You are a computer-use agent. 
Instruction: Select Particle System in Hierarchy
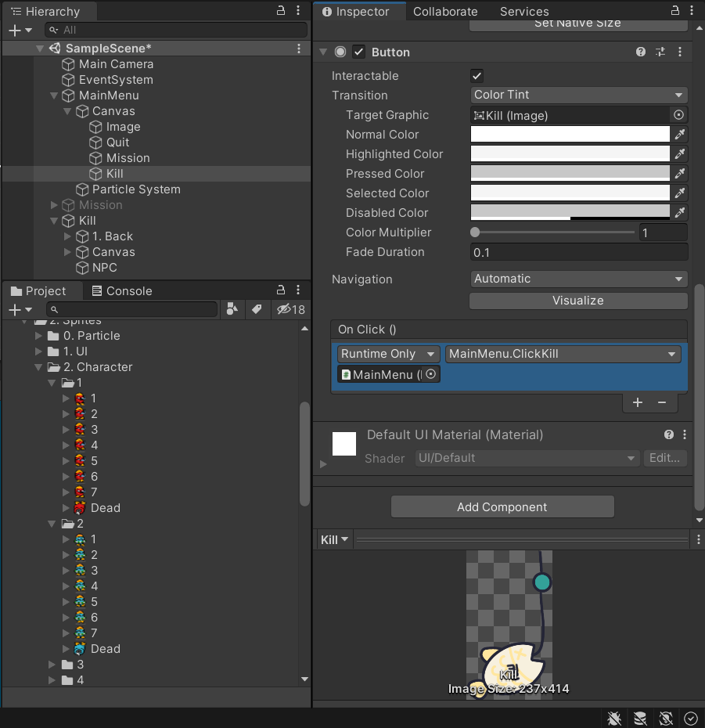[136, 189]
